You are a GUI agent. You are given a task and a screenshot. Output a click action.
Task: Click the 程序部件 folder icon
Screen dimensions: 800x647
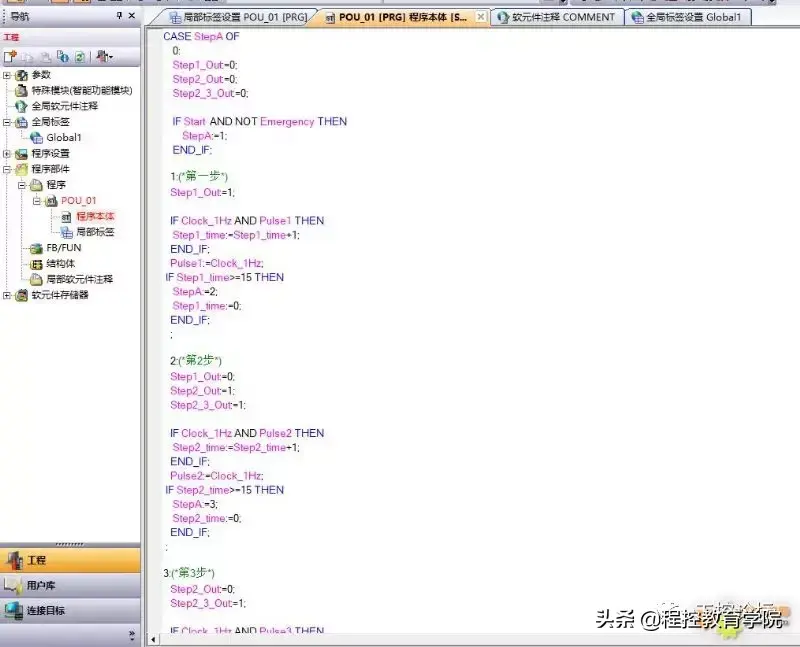tap(21, 169)
